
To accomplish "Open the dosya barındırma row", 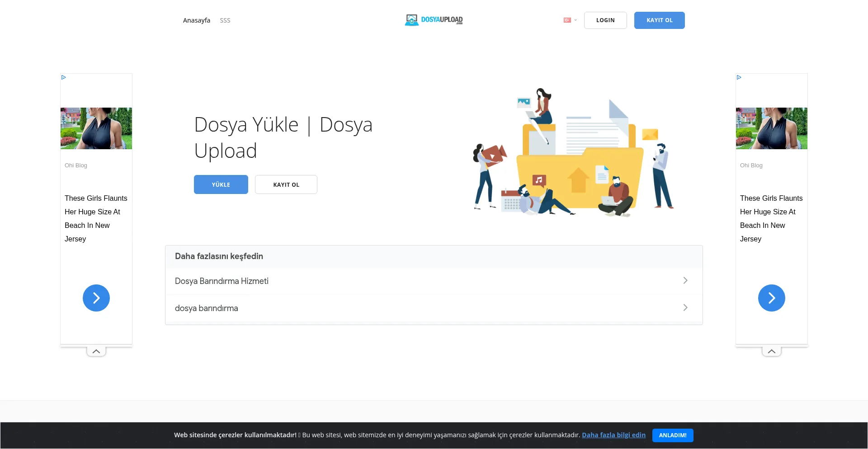I will (x=434, y=308).
